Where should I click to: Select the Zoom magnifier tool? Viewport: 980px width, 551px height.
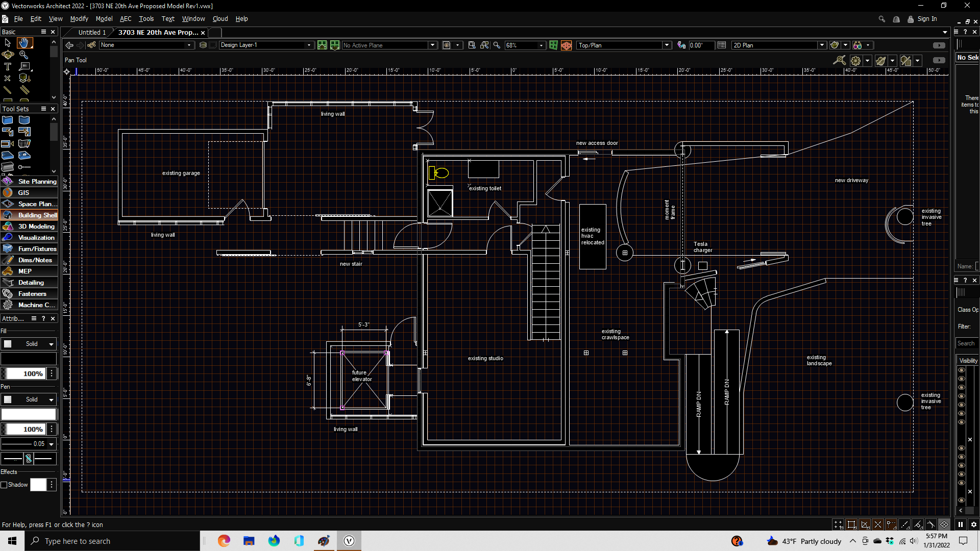point(24,55)
